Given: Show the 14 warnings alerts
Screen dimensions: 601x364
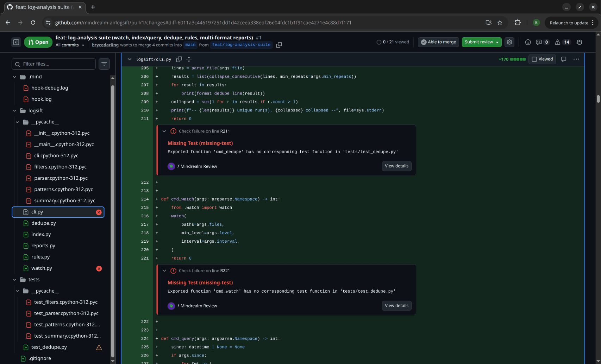Looking at the screenshot, I should tap(563, 42).
